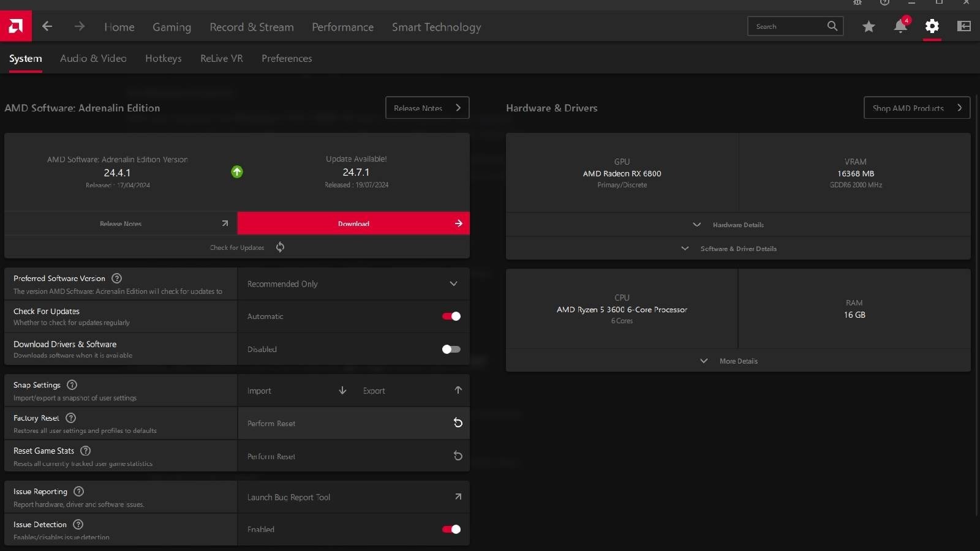The image size is (980, 551).
Task: Open the Smart Technology menu
Action: [x=437, y=27]
